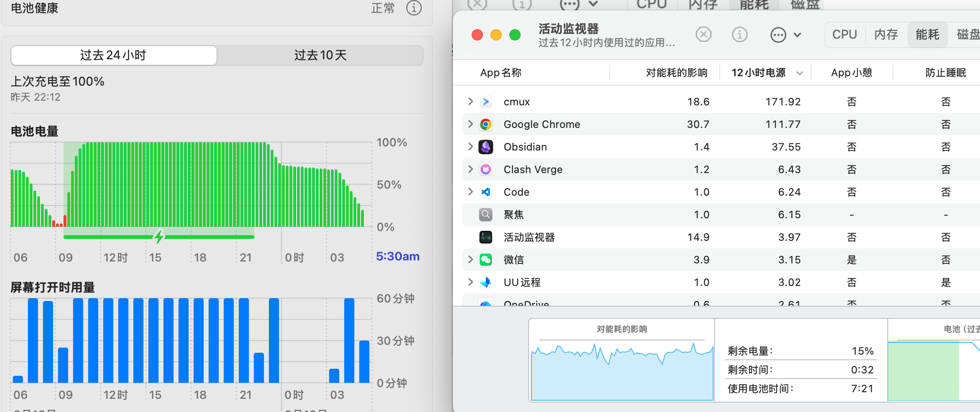Sort by 防止睡眠 column header

946,73
